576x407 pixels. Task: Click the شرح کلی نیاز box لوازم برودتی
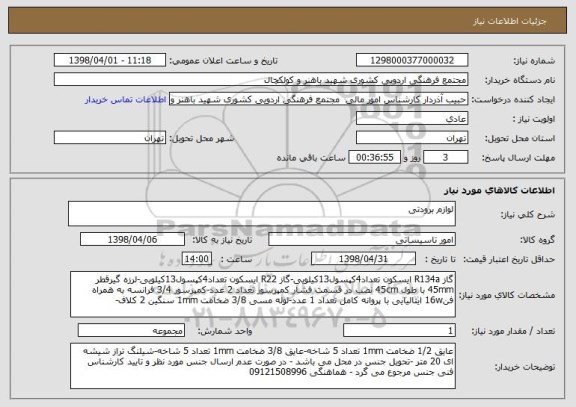pos(262,214)
